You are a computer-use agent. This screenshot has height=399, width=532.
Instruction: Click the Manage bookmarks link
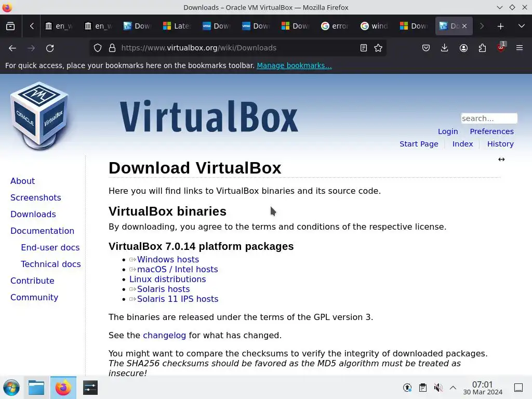point(294,65)
